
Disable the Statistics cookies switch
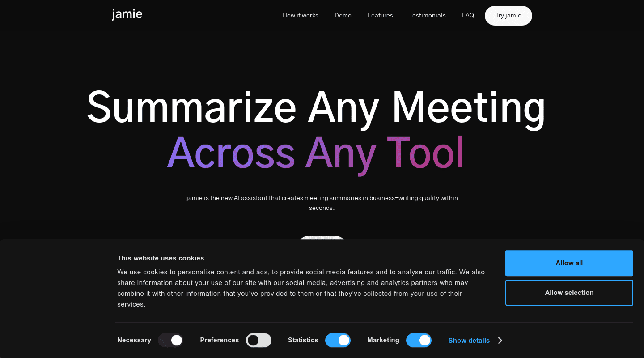[x=338, y=340]
